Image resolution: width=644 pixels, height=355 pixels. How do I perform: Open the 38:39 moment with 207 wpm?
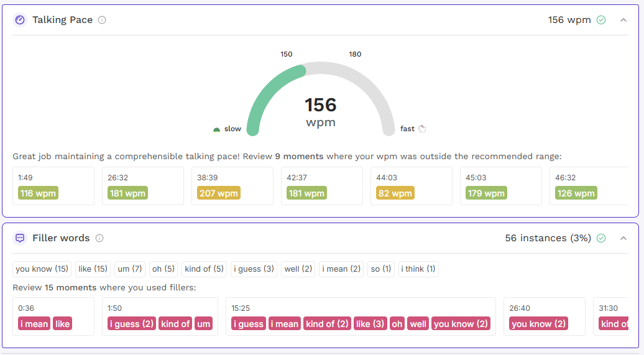tap(232, 185)
